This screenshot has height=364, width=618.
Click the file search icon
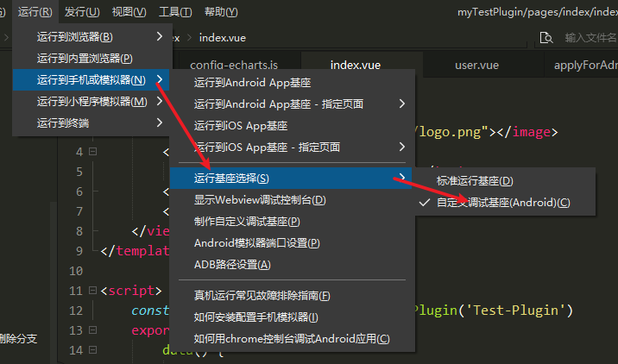(546, 38)
